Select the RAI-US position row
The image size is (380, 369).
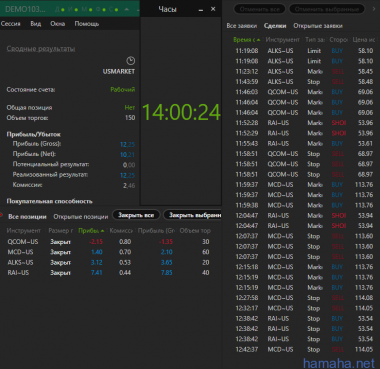click(109, 273)
